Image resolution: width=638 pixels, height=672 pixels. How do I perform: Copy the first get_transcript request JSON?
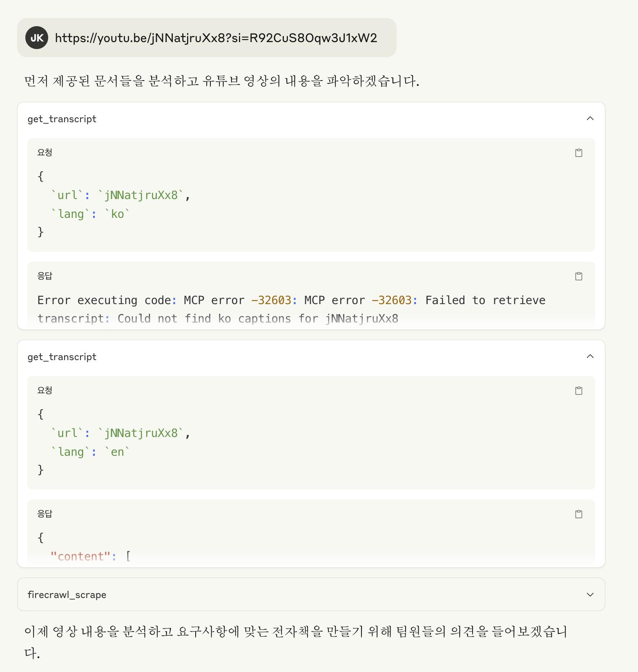(578, 153)
